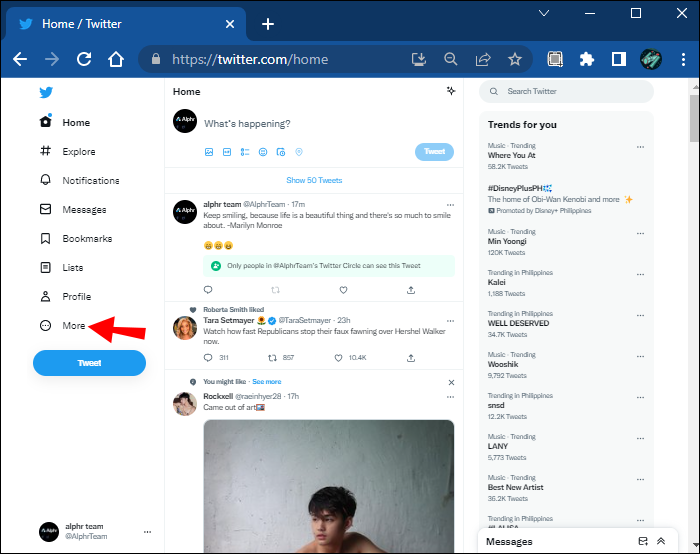
Task: Click the large blue Tweet sidebar button
Action: tap(89, 363)
